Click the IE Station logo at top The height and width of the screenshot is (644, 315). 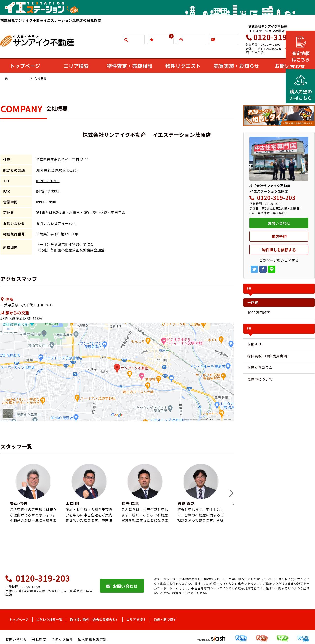coord(41,8)
